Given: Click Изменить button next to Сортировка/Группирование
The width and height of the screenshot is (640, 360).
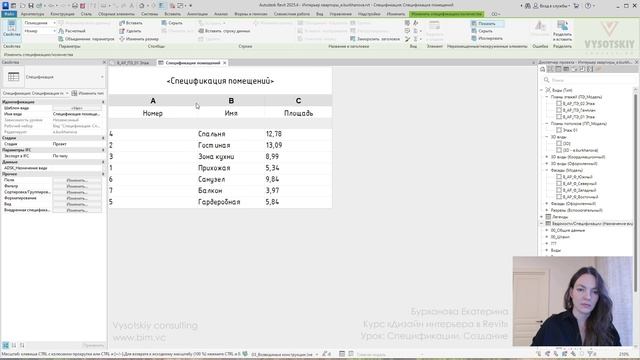Looking at the screenshot, I should coord(77,192).
